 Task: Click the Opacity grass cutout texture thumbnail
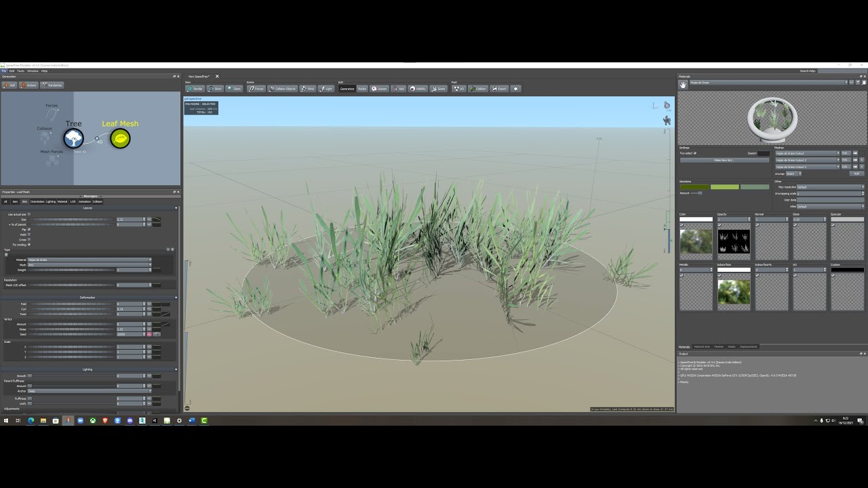click(x=734, y=241)
